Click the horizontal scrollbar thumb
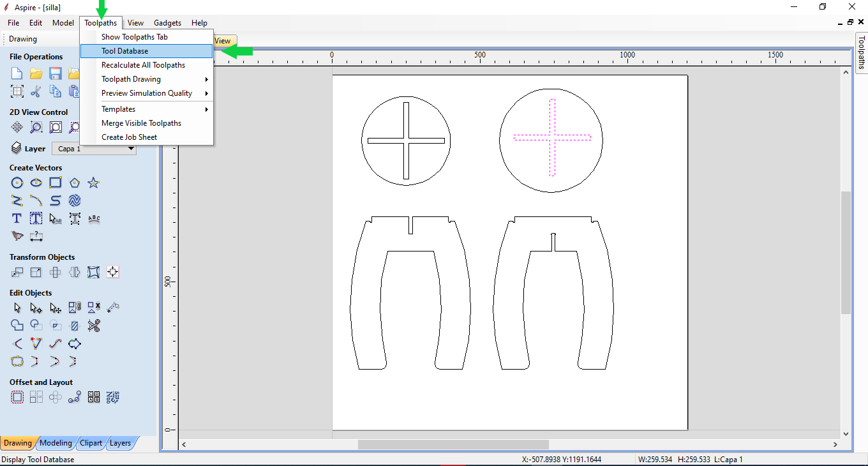 pos(453,444)
